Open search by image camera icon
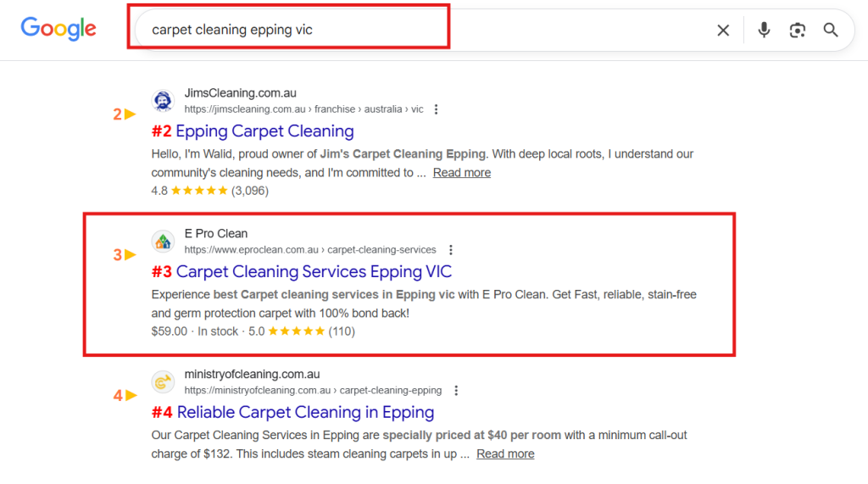This screenshot has height=484, width=868. point(797,31)
